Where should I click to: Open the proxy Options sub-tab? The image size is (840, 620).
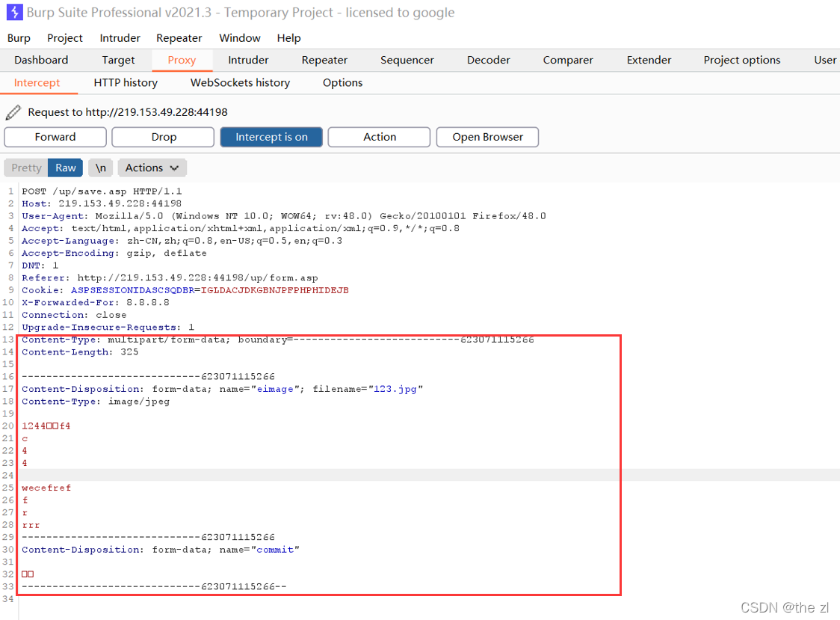(342, 82)
